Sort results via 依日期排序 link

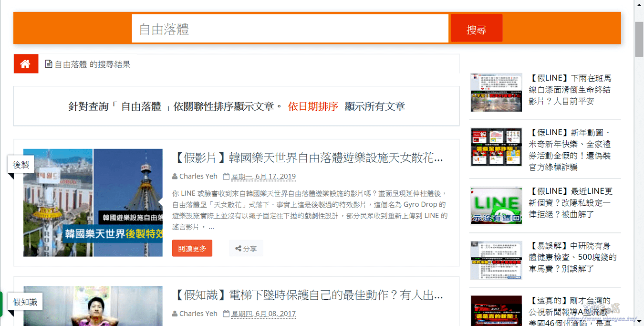(313, 106)
